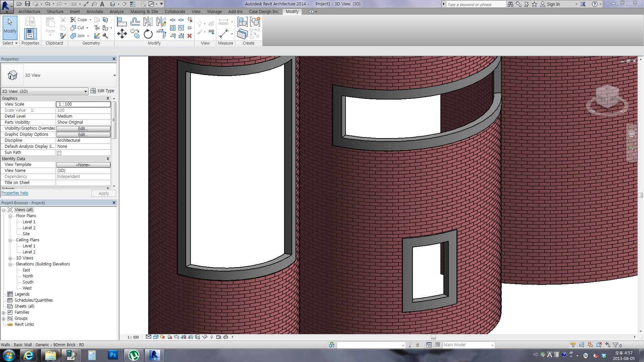Select the Copy tool in Modify panel
This screenshot has height=362, width=644.
(x=135, y=34)
